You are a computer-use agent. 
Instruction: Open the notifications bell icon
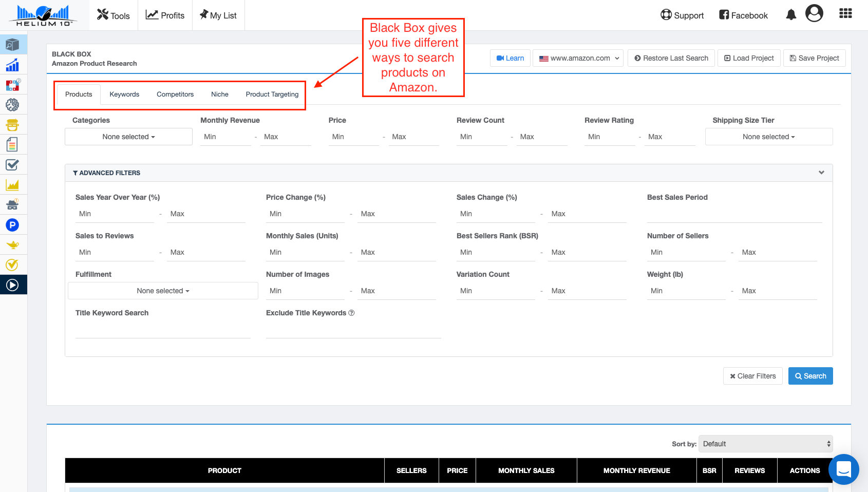pyautogui.click(x=791, y=15)
